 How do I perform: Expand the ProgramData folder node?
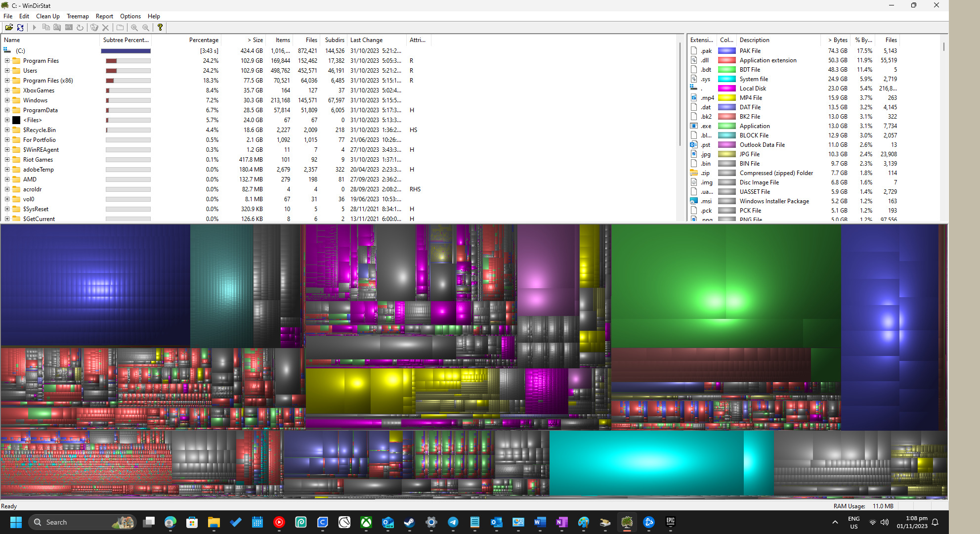[x=7, y=110]
